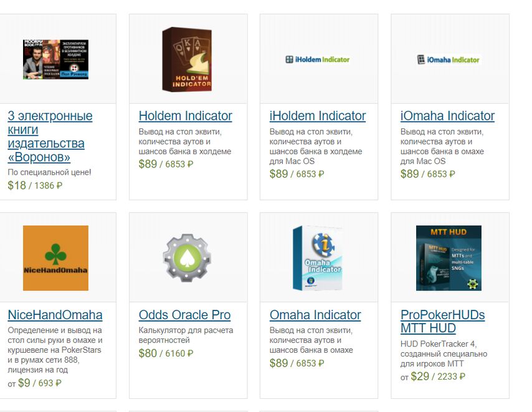The height and width of the screenshot is (412, 532).
Task: Click the Omaha Indicator description text
Action: click(311, 340)
